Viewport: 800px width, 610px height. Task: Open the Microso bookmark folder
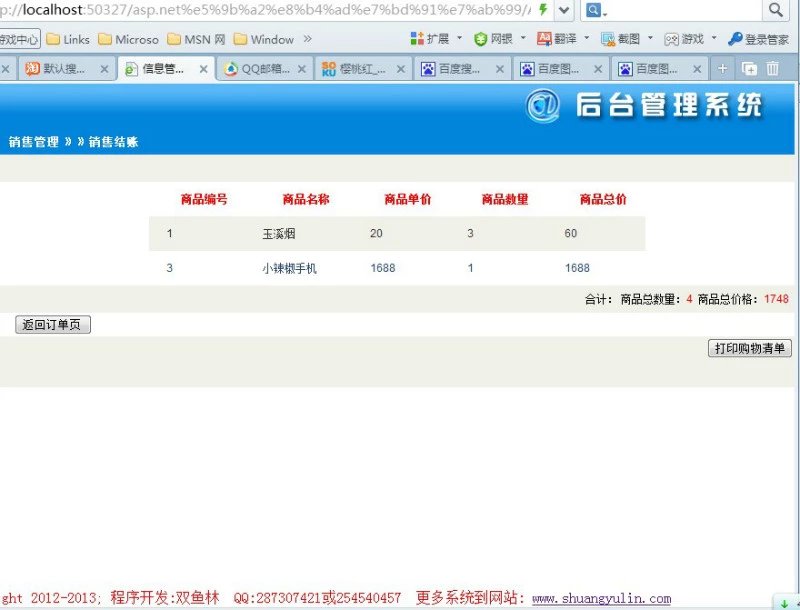(x=128, y=39)
